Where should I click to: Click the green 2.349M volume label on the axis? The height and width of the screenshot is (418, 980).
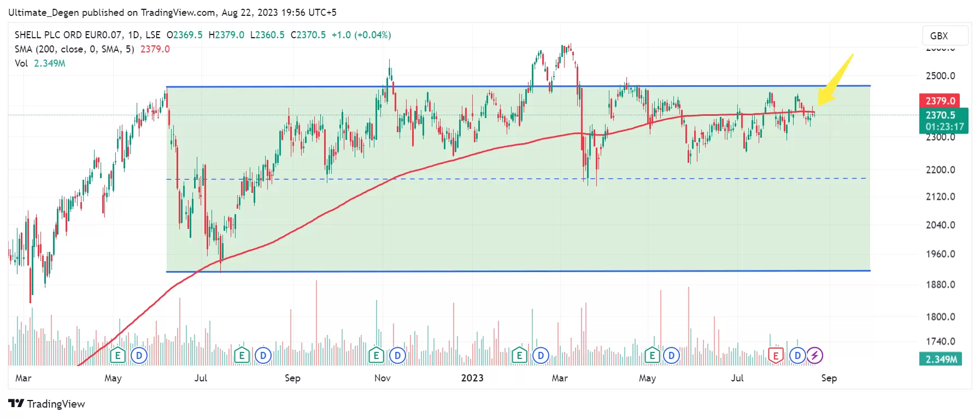(941, 359)
